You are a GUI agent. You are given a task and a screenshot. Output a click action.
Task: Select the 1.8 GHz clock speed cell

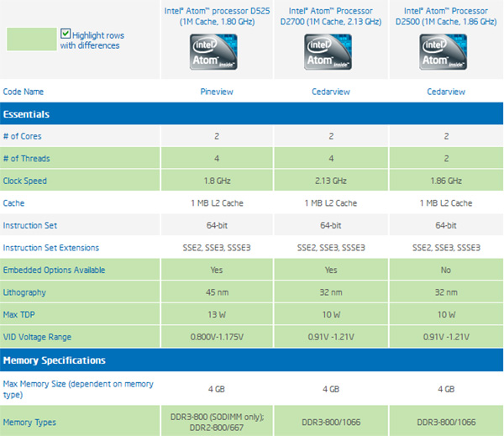(x=217, y=181)
